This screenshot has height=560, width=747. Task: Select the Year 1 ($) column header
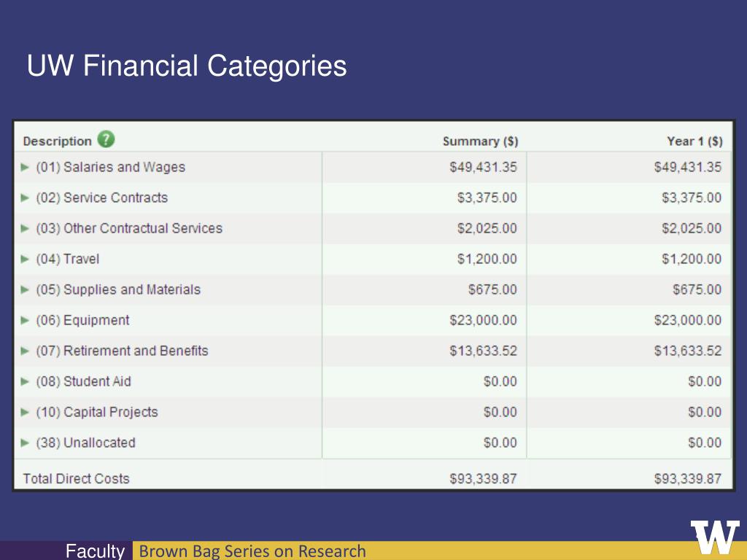[x=694, y=141]
